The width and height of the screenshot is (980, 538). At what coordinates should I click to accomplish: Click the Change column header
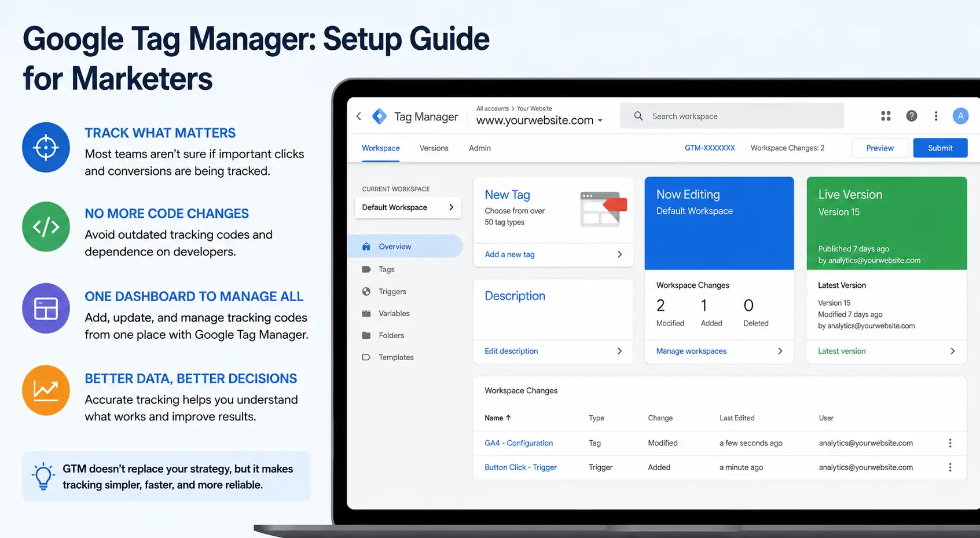pyautogui.click(x=660, y=418)
